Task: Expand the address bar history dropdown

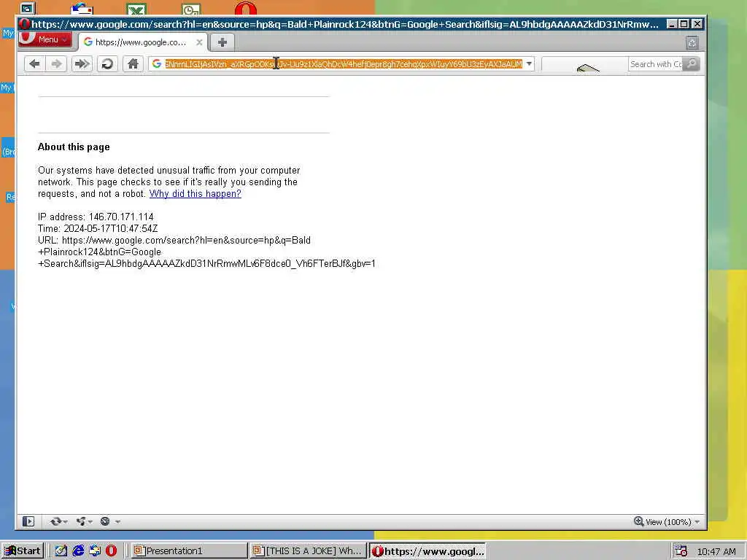Action: click(529, 64)
